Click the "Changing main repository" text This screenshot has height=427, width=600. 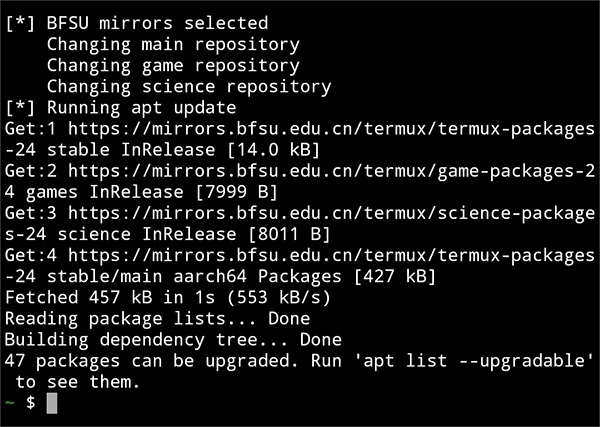(x=172, y=44)
